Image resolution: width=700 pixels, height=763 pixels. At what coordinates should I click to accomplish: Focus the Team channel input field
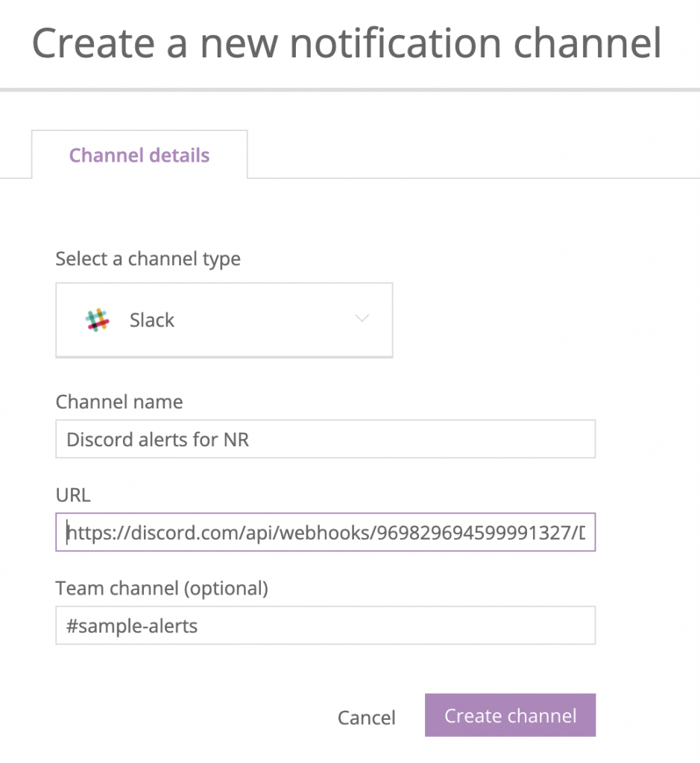click(x=325, y=625)
